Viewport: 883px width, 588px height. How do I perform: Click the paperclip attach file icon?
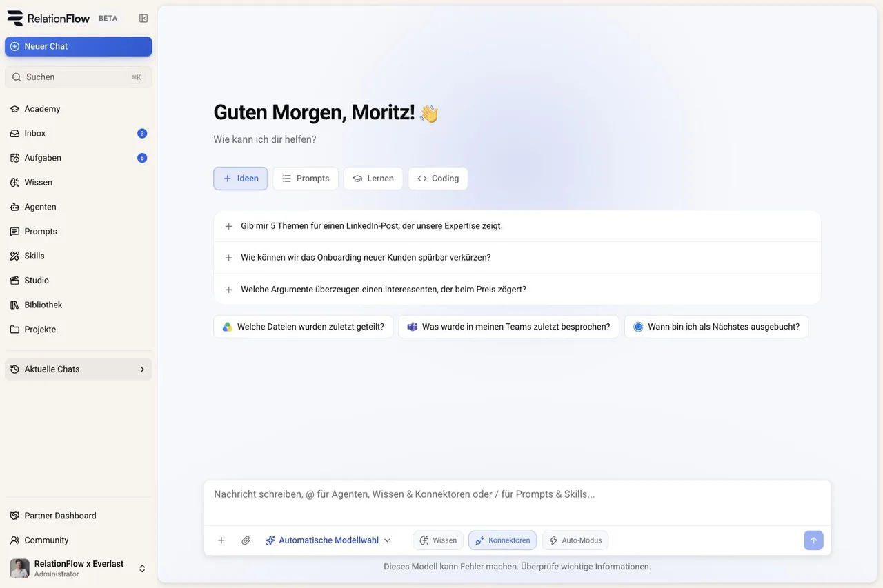[x=246, y=540]
